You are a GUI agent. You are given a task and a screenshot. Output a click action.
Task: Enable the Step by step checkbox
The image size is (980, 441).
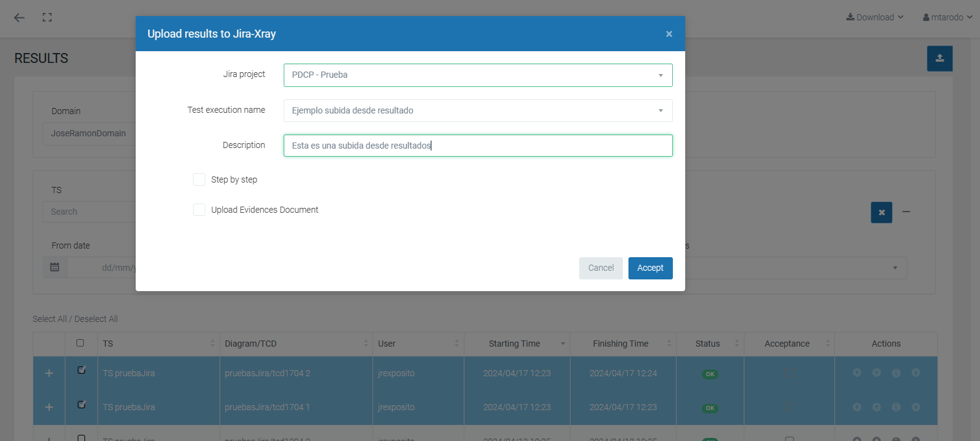199,179
